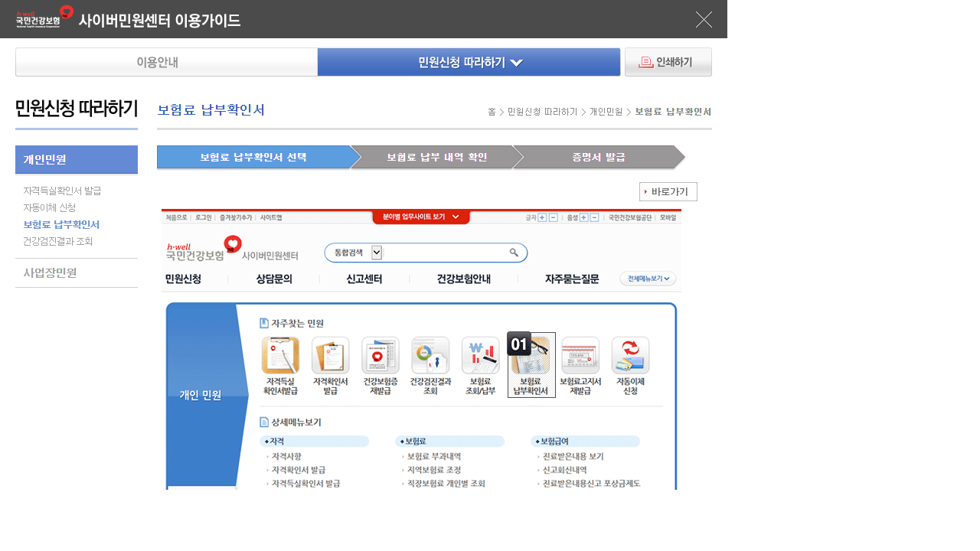Open 자격득실확인서 발급 in the sidebar
The height and width of the screenshot is (551, 980).
pos(62,191)
